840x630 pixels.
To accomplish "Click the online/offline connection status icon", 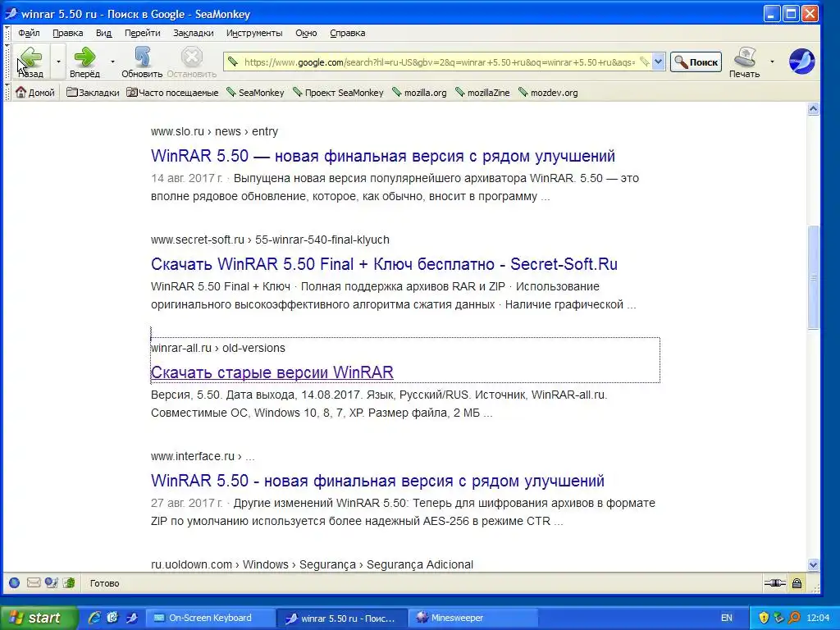I will pos(774,583).
